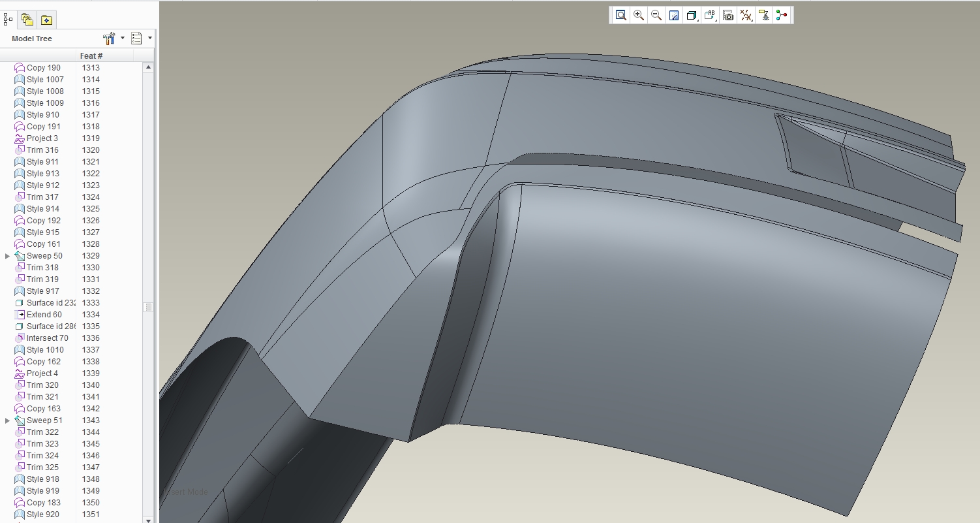Repaint the graphics window

[675, 15]
